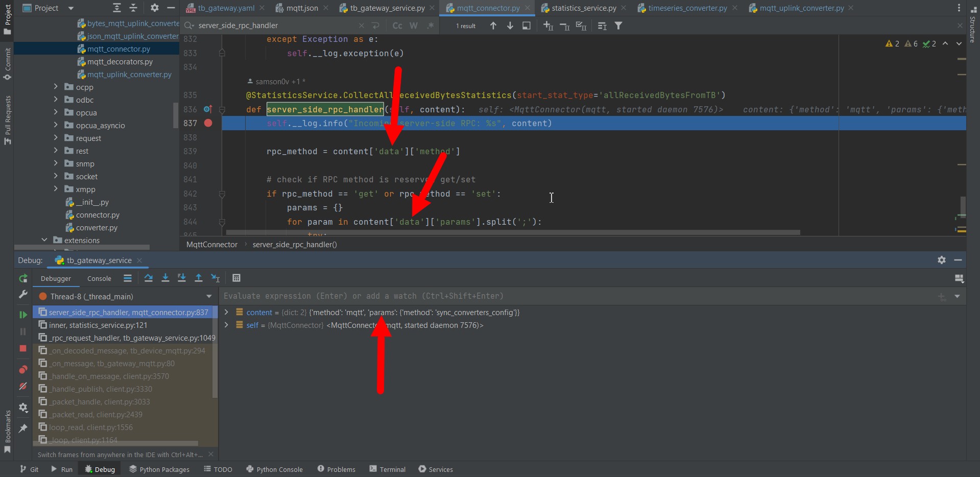Rerun tb_gateway_service from the debug panel

(22, 278)
